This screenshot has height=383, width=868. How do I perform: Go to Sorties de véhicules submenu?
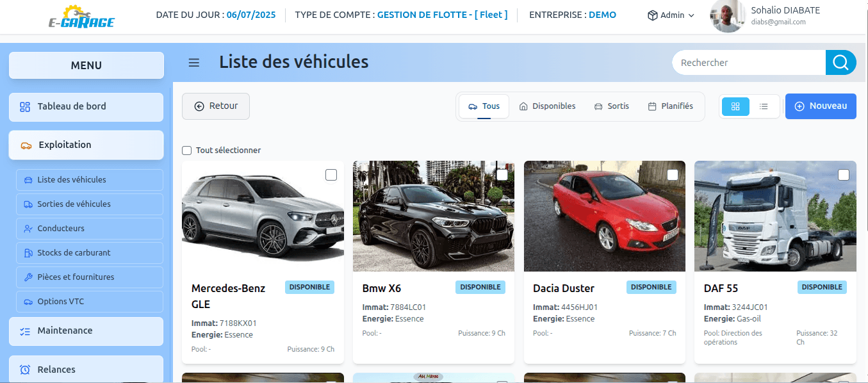point(90,204)
